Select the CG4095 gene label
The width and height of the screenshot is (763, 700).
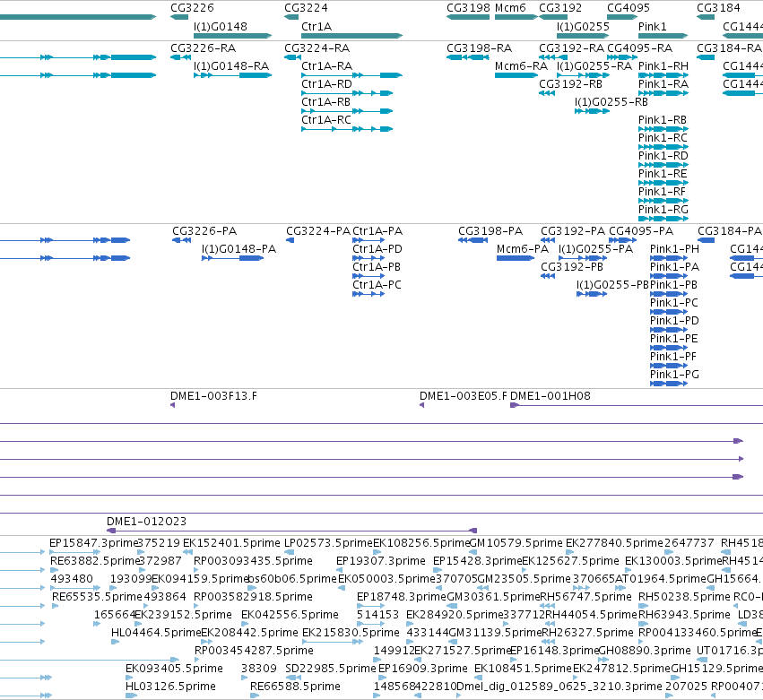(x=629, y=8)
